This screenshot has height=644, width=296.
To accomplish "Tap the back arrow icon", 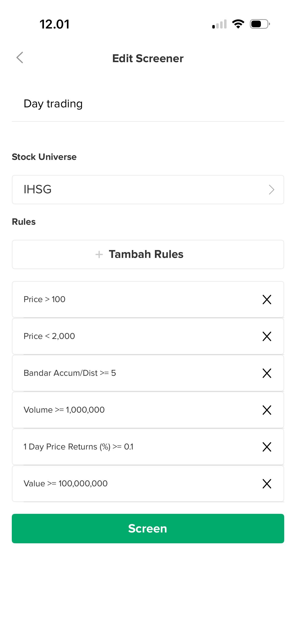I will coord(20,58).
